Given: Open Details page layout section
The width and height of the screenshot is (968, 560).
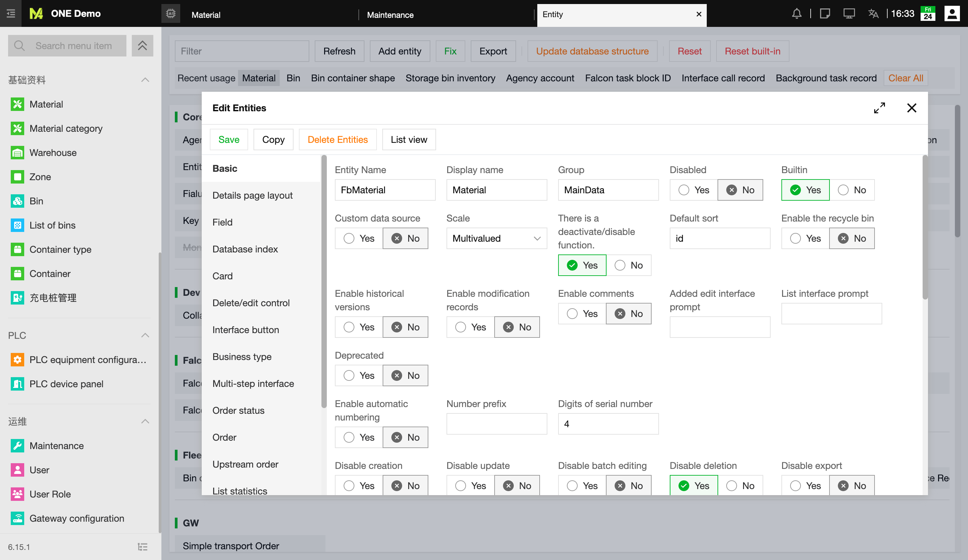Looking at the screenshot, I should [261, 195].
